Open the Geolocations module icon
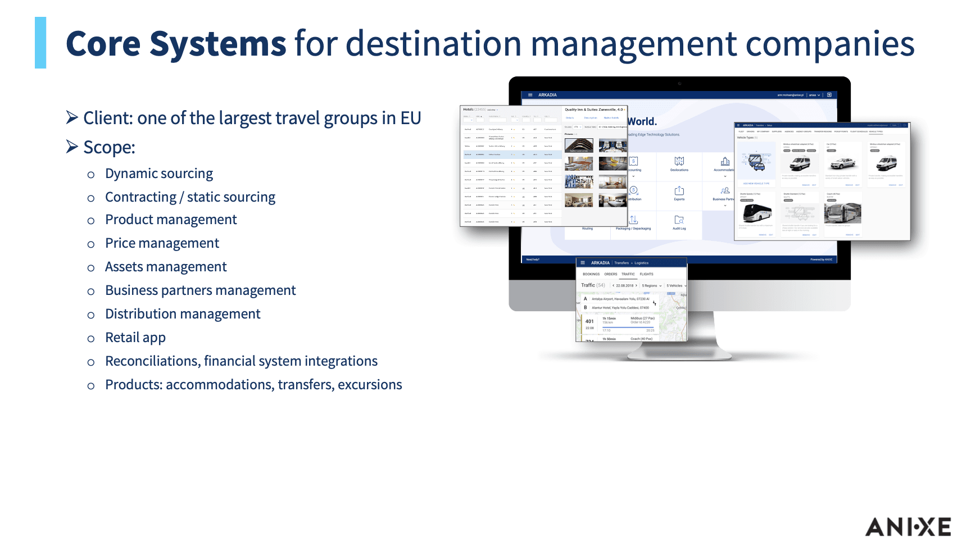The image size is (980, 546). pyautogui.click(x=679, y=161)
